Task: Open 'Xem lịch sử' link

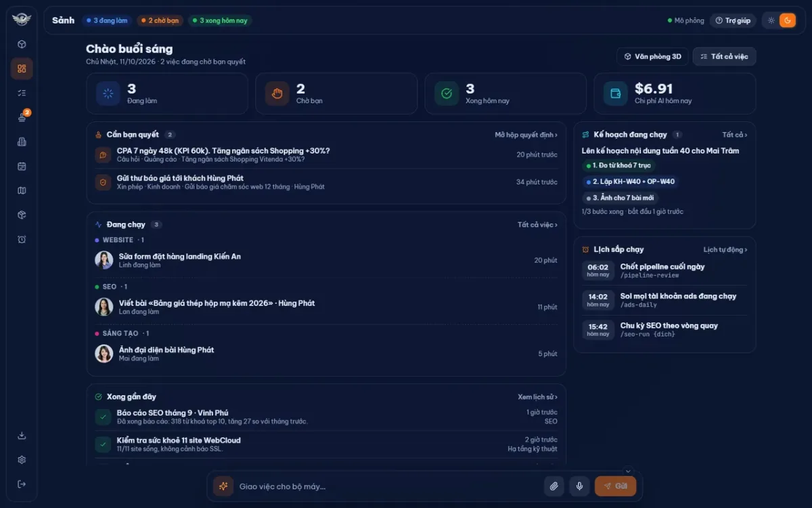Action: pyautogui.click(x=538, y=397)
